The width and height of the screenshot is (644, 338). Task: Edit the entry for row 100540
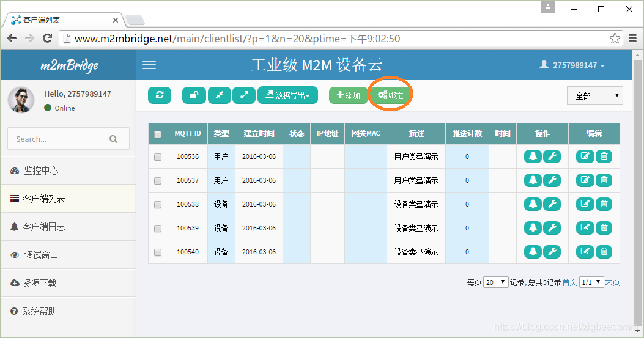pos(585,252)
